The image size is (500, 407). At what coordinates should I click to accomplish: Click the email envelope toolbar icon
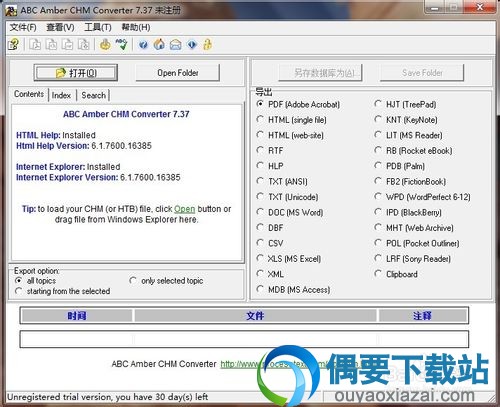coord(176,44)
